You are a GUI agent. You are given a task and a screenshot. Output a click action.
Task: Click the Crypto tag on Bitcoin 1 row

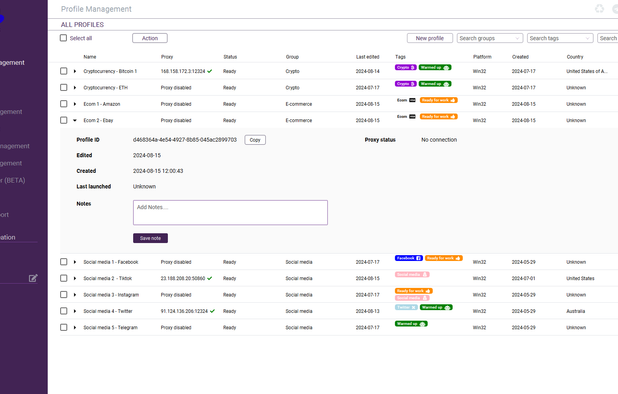coord(406,67)
